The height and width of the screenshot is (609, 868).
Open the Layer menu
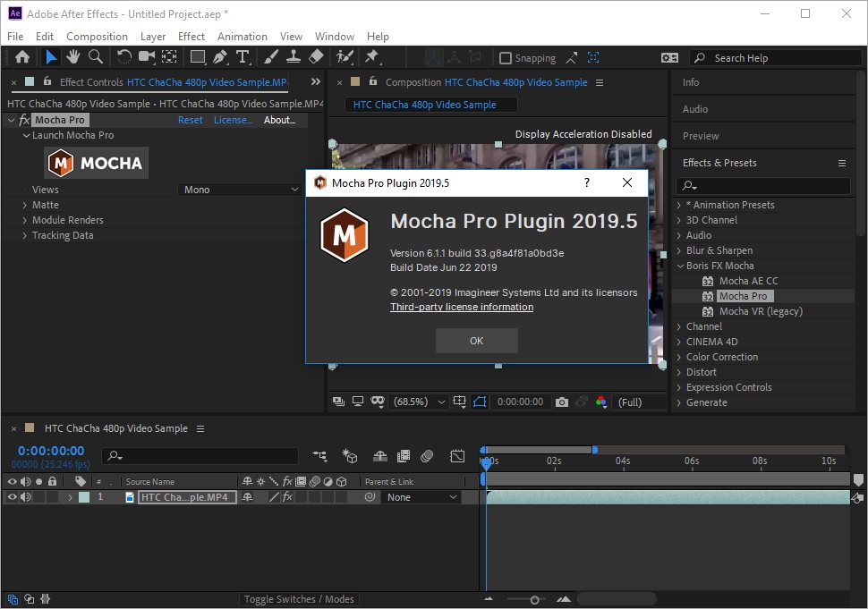[x=153, y=37]
